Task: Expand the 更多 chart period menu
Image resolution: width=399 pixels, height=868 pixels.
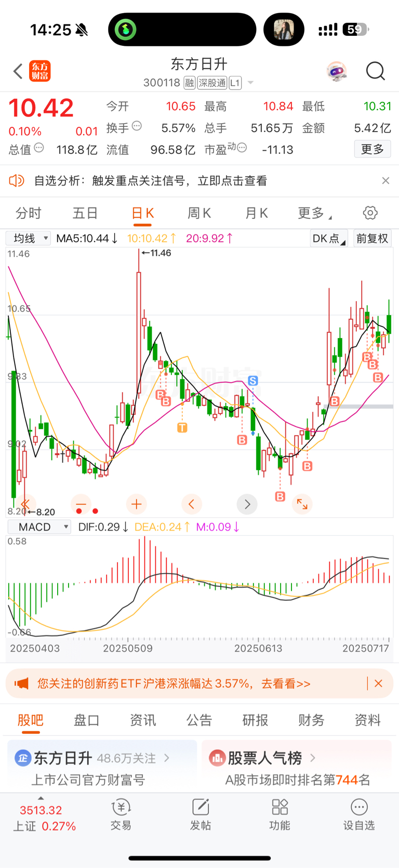Action: [x=315, y=213]
